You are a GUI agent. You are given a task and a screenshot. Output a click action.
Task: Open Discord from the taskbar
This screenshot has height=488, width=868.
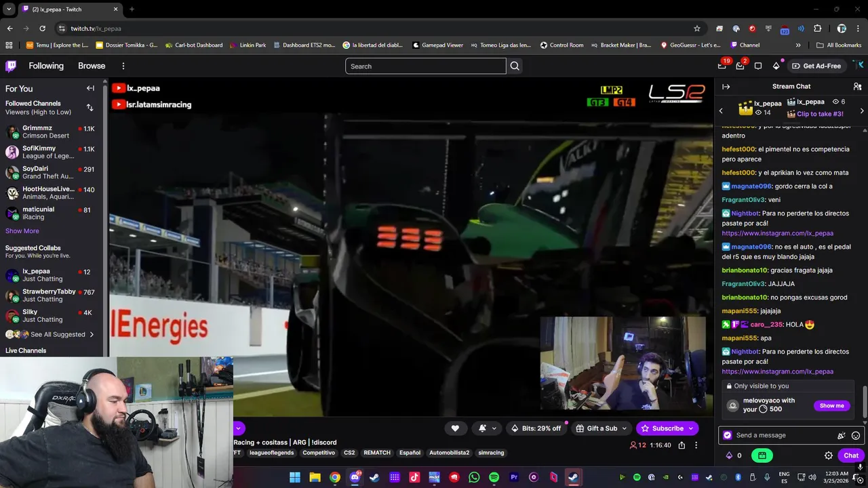point(355,477)
